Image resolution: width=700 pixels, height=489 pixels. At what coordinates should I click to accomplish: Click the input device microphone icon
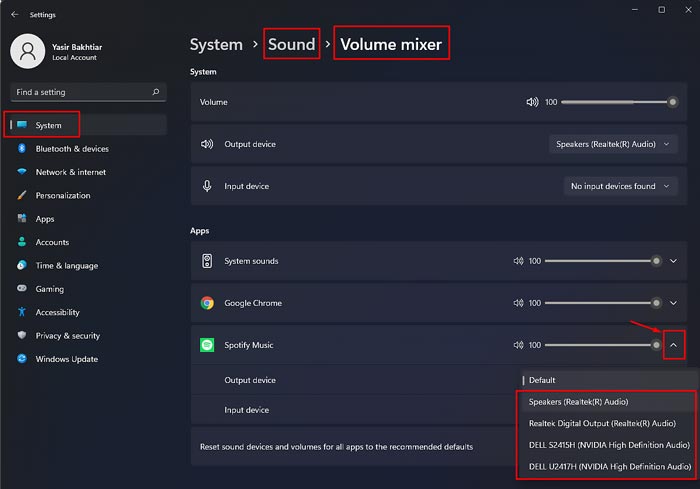click(207, 186)
